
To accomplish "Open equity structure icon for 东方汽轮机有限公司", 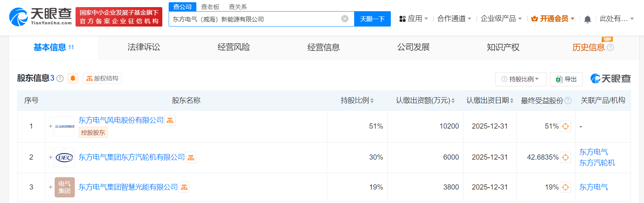I will pos(191,158).
